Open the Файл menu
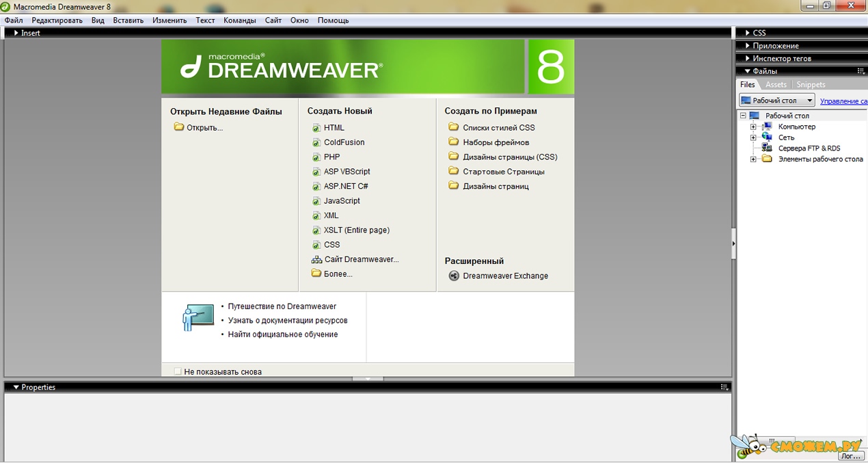This screenshot has width=868, height=463. (14, 21)
